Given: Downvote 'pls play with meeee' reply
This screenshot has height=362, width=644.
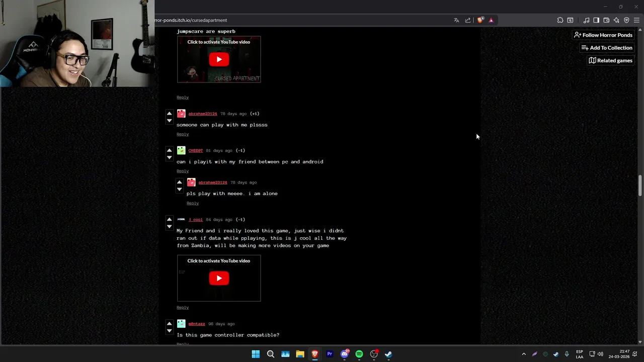Looking at the screenshot, I should coord(179,190).
